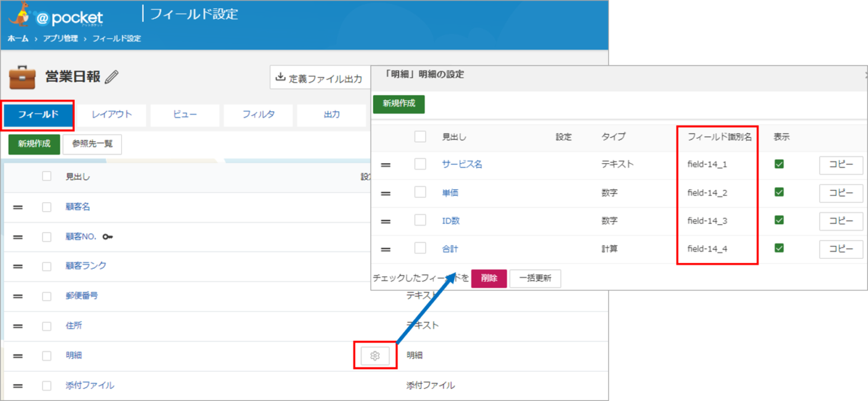Click 一括更新 button

pyautogui.click(x=535, y=279)
